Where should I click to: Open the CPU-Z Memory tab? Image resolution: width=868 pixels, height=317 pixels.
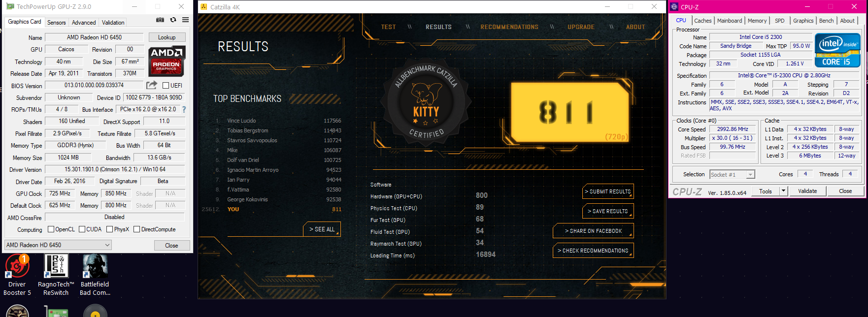757,21
